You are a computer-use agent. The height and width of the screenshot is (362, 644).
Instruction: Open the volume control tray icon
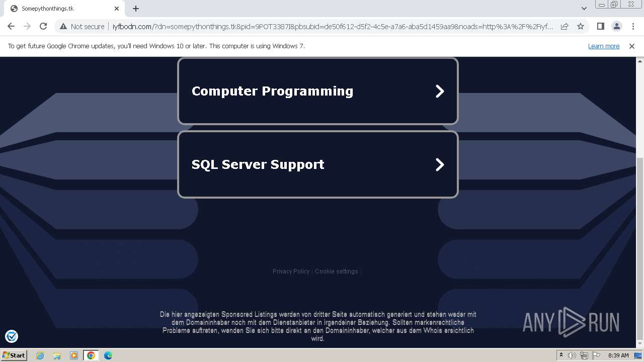pos(572,355)
